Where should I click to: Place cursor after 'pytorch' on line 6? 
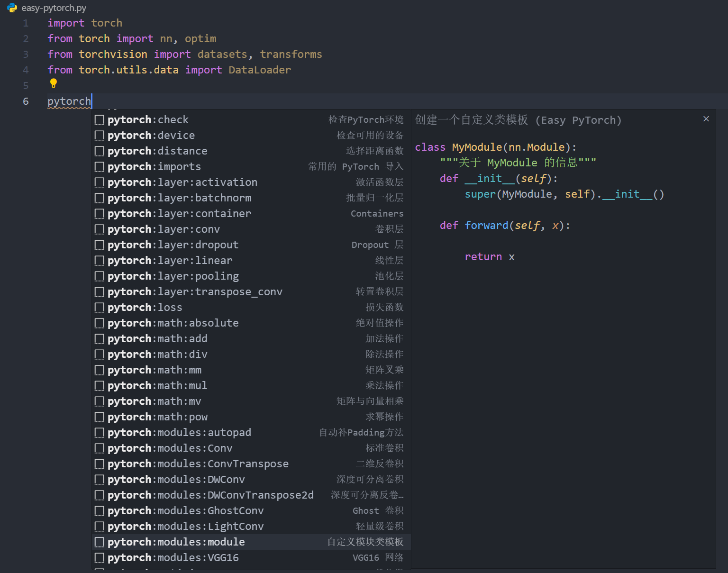point(91,101)
